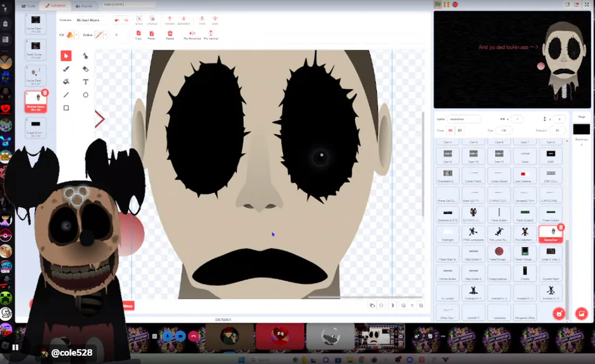Viewport: 595px width, 364px height.
Task: Move selection Backward one layer
Action: point(184,20)
